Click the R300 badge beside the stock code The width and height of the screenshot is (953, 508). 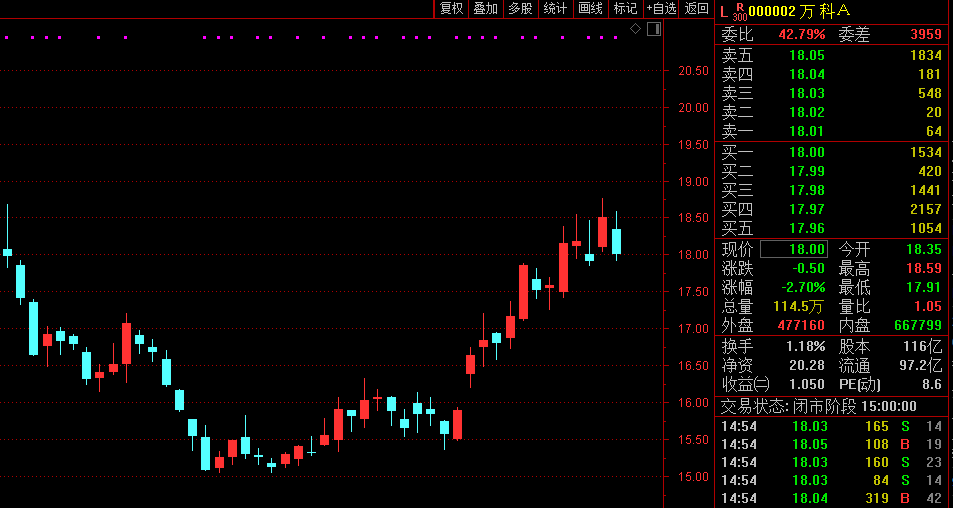(x=739, y=11)
